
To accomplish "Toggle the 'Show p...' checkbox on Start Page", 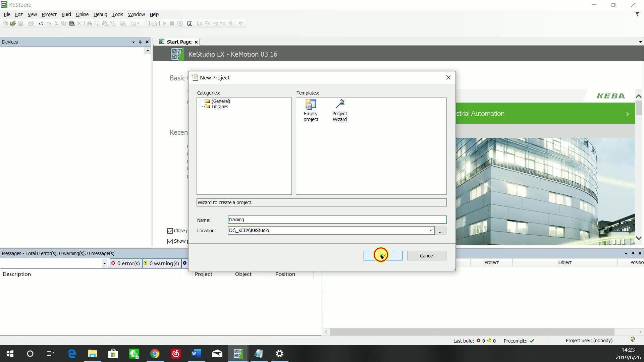I will click(170, 241).
